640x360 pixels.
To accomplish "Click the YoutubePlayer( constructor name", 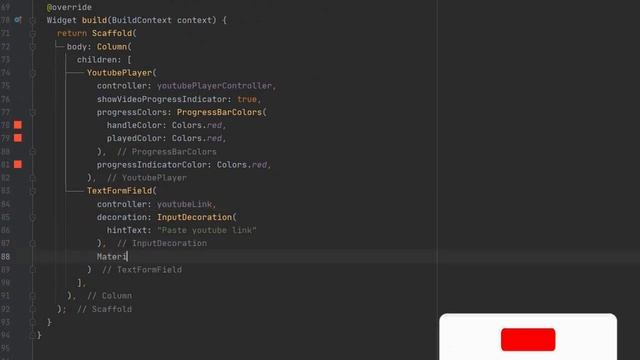I will tap(119, 73).
